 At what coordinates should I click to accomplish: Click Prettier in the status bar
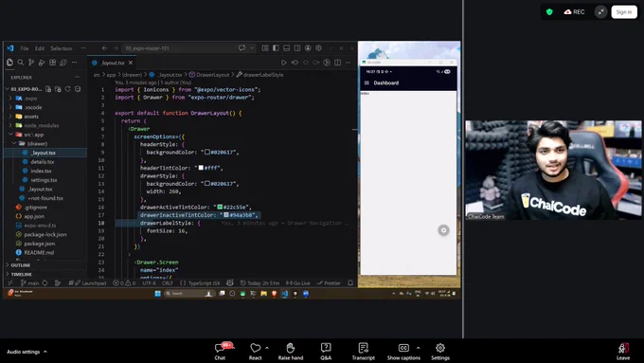coord(329,282)
